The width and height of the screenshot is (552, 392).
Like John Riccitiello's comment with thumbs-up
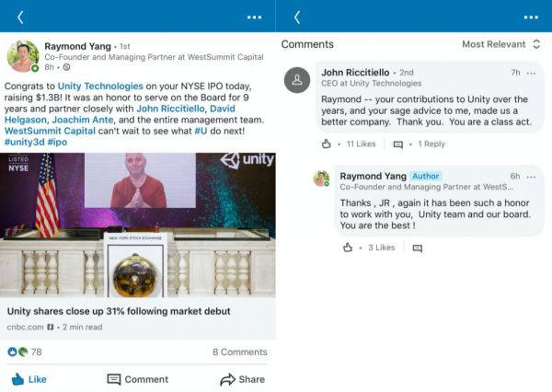[x=326, y=144]
